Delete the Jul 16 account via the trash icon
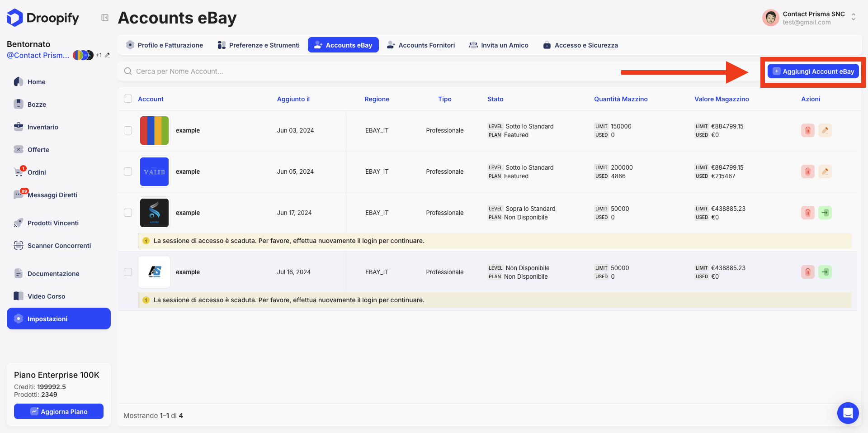The height and width of the screenshot is (433, 868). coord(807,272)
